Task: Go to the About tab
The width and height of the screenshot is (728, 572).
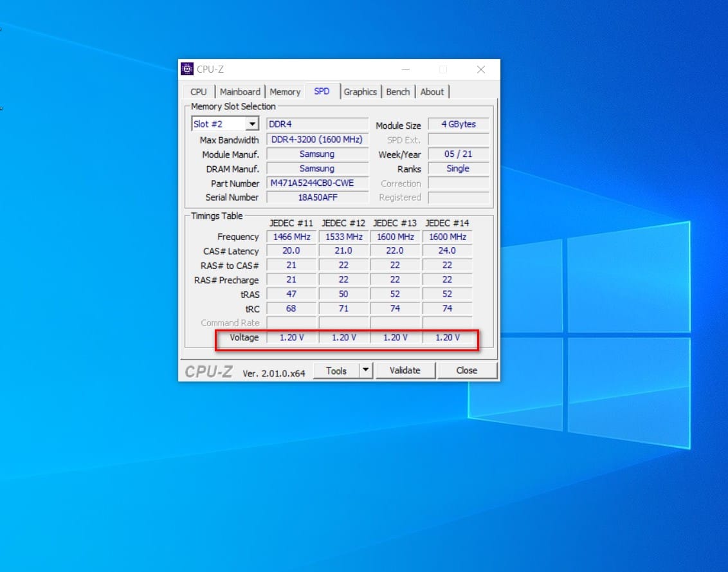Action: (x=432, y=92)
